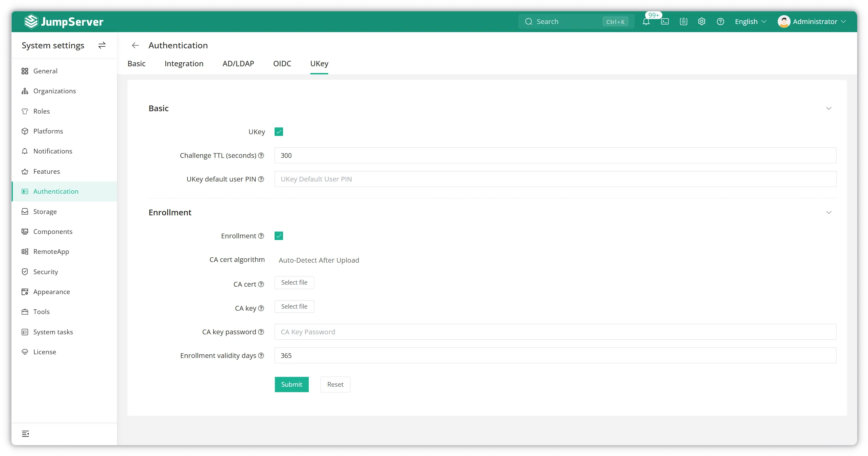Open the help question mark icon
868x456 pixels.
(x=720, y=22)
